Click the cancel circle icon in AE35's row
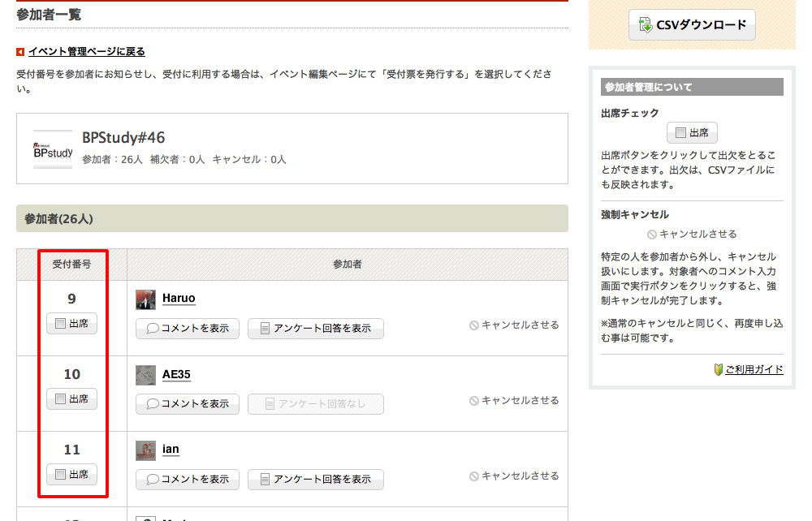The height and width of the screenshot is (521, 812). [474, 401]
